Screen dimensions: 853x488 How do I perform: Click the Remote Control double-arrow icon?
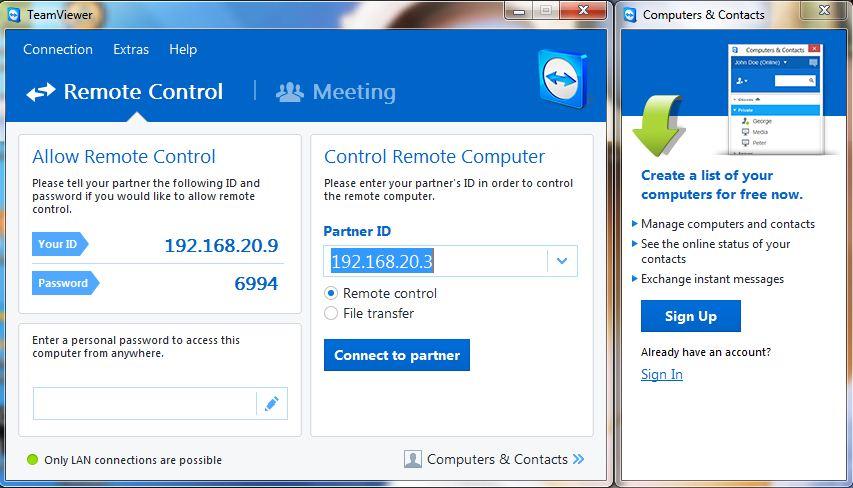click(41, 92)
